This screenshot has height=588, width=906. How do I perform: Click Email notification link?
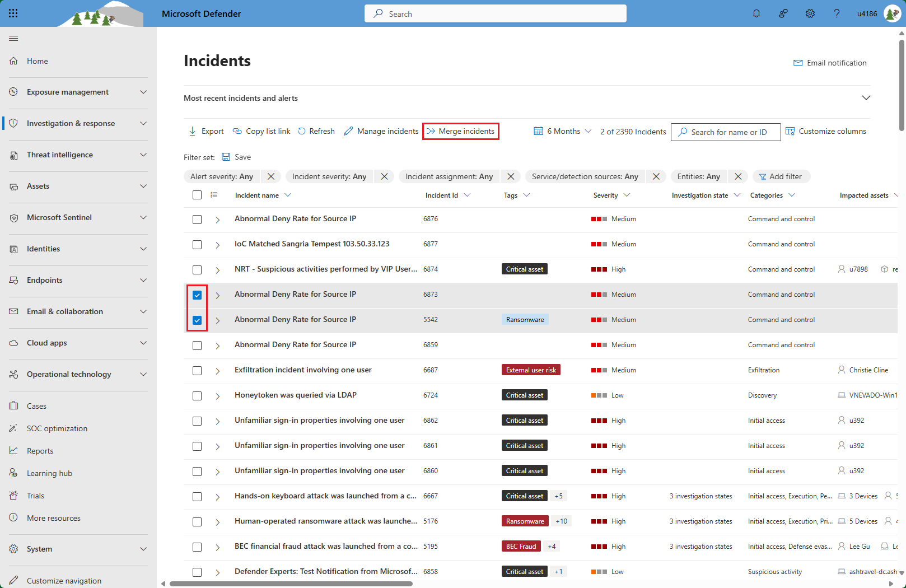pos(830,63)
